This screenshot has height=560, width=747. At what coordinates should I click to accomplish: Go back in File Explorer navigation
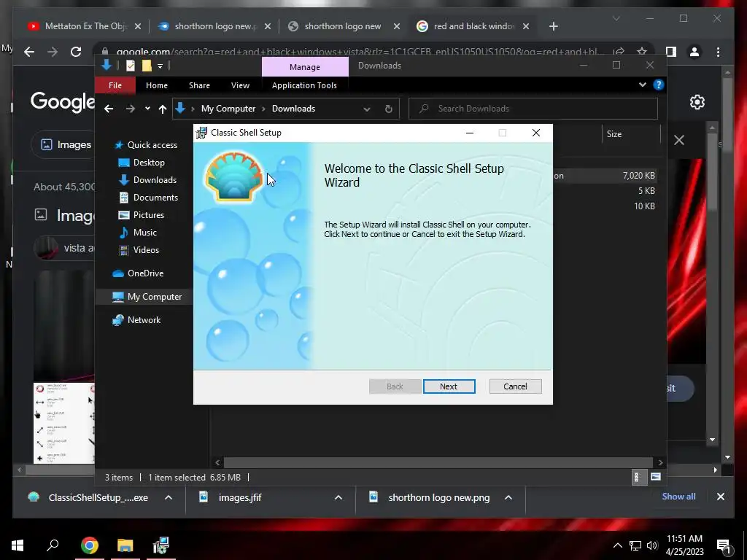pyautogui.click(x=109, y=109)
